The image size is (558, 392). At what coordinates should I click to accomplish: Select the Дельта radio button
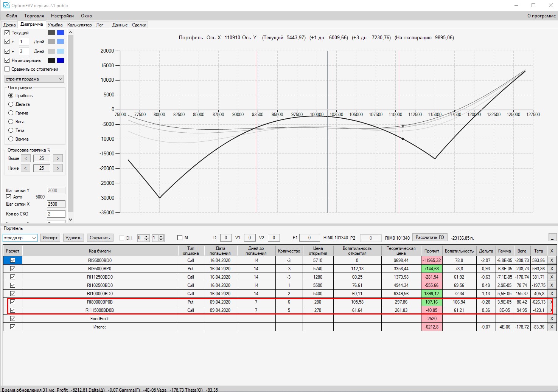pyautogui.click(x=11, y=104)
